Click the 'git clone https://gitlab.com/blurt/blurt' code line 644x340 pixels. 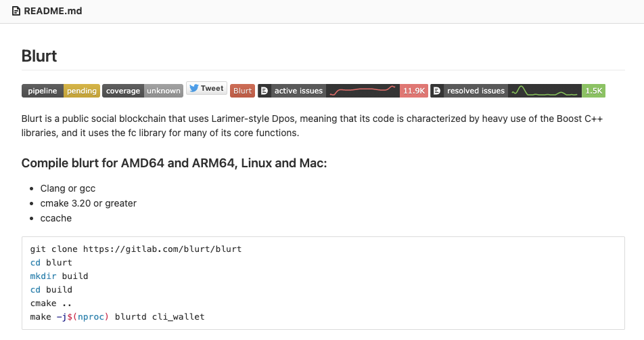click(x=136, y=249)
